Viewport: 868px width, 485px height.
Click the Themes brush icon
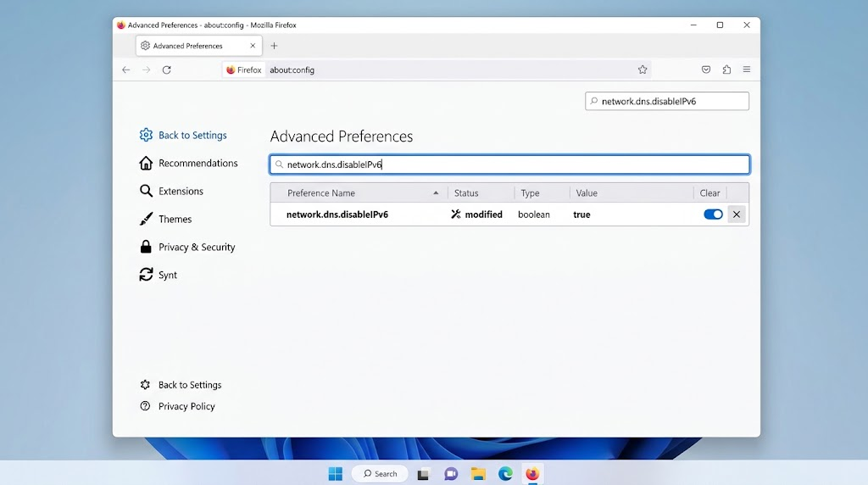146,220
